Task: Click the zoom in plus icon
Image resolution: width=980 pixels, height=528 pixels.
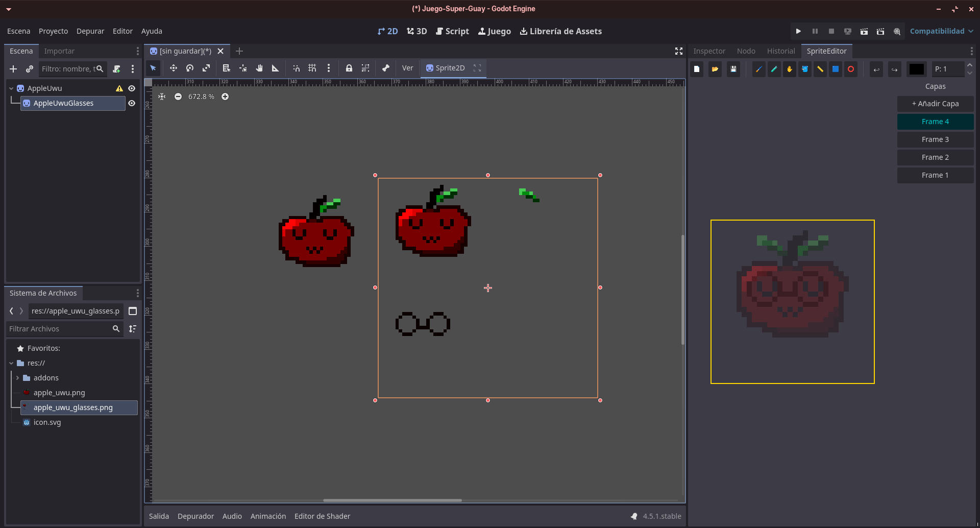Action: point(225,97)
